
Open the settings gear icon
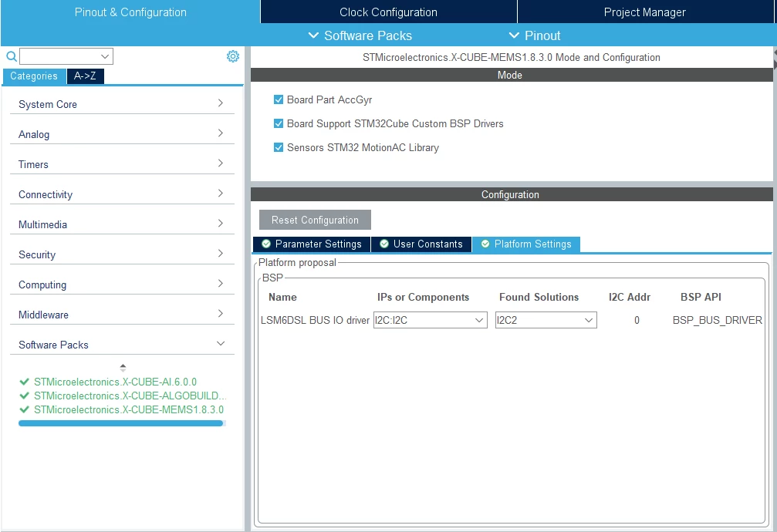(233, 56)
